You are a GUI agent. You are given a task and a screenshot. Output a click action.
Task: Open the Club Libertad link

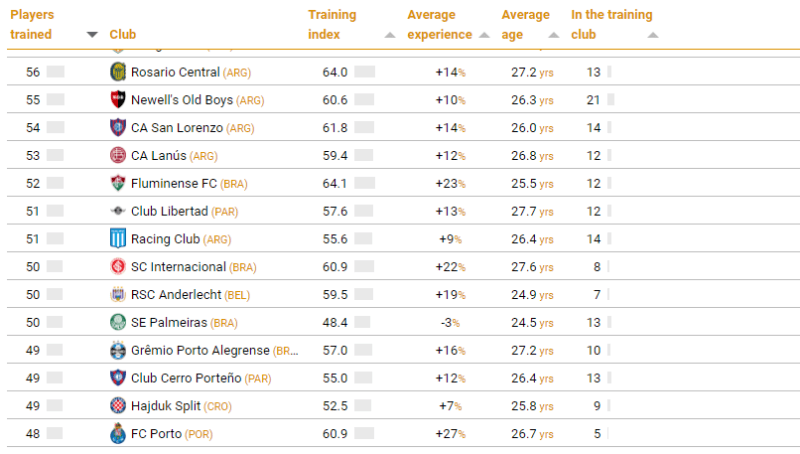click(x=169, y=211)
